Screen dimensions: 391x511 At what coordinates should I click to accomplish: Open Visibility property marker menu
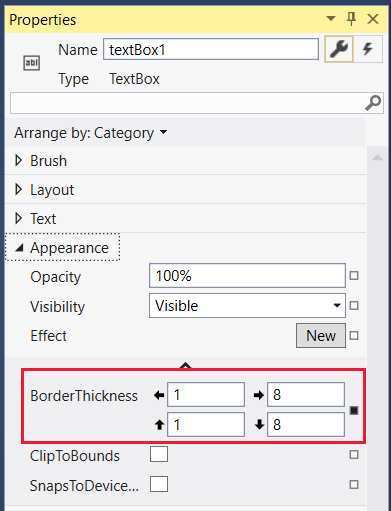[x=354, y=305]
